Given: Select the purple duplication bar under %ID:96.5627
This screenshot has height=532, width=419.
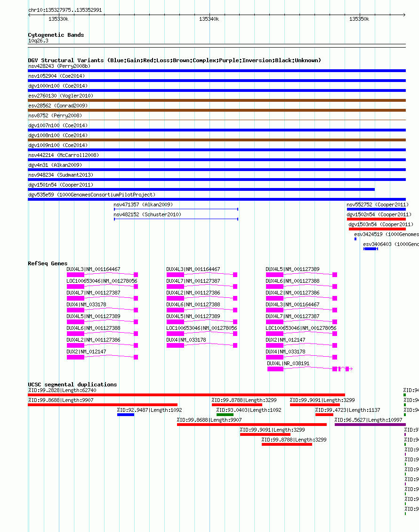Looking at the screenshot, I should pos(370,425).
